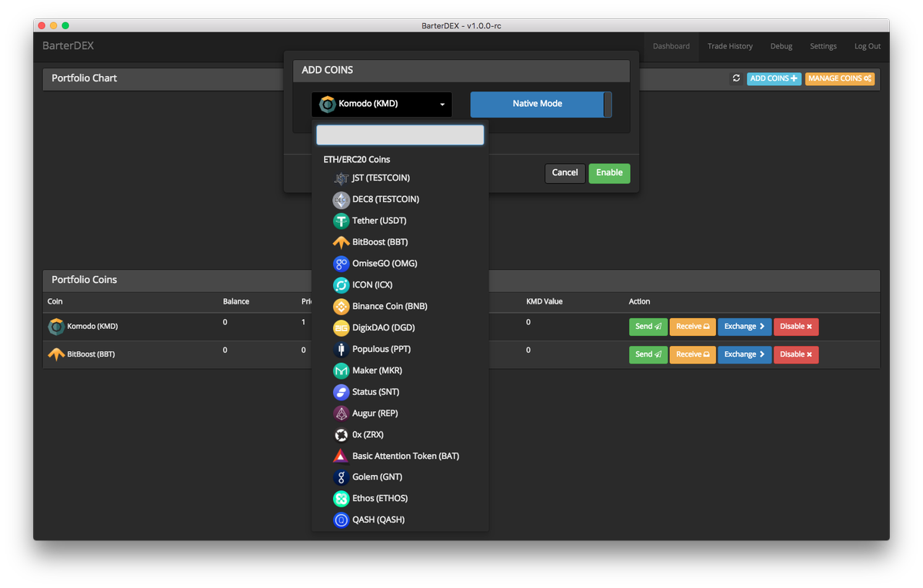Image resolution: width=923 pixels, height=588 pixels.
Task: Select DigixDAO (DGD) option
Action: click(x=400, y=328)
